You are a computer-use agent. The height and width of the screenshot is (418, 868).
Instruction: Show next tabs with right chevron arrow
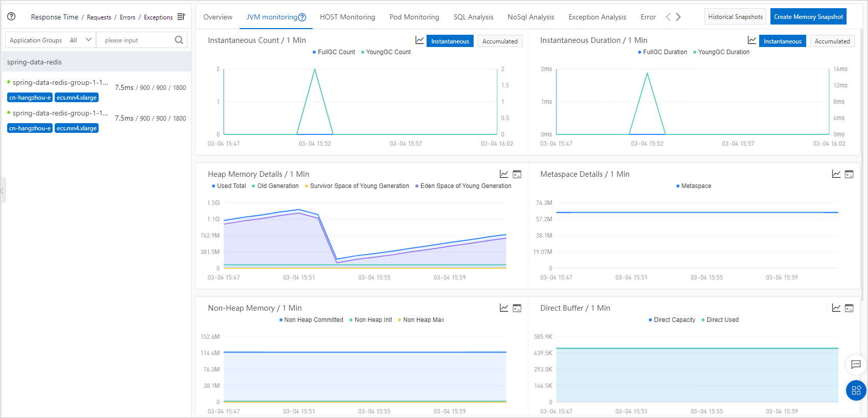tap(678, 17)
